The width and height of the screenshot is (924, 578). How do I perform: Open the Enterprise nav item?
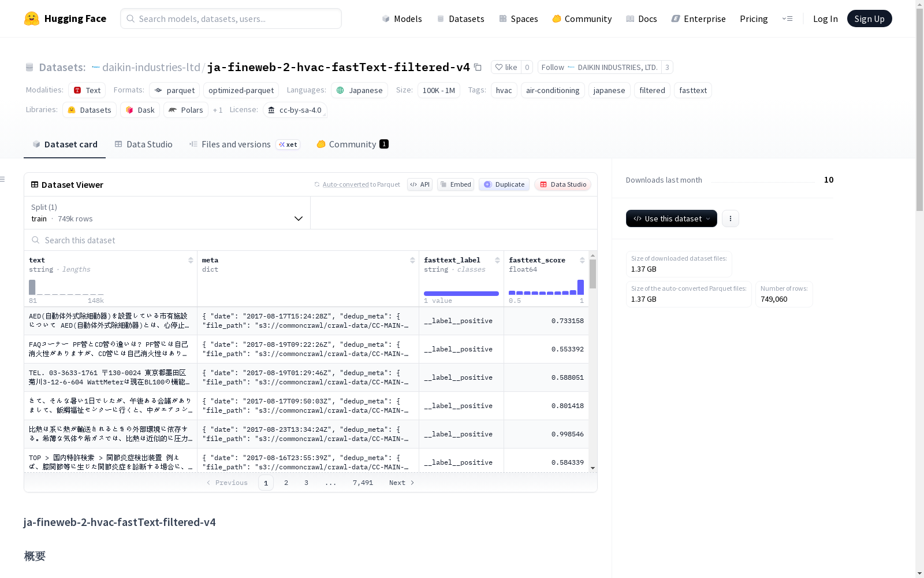point(699,18)
